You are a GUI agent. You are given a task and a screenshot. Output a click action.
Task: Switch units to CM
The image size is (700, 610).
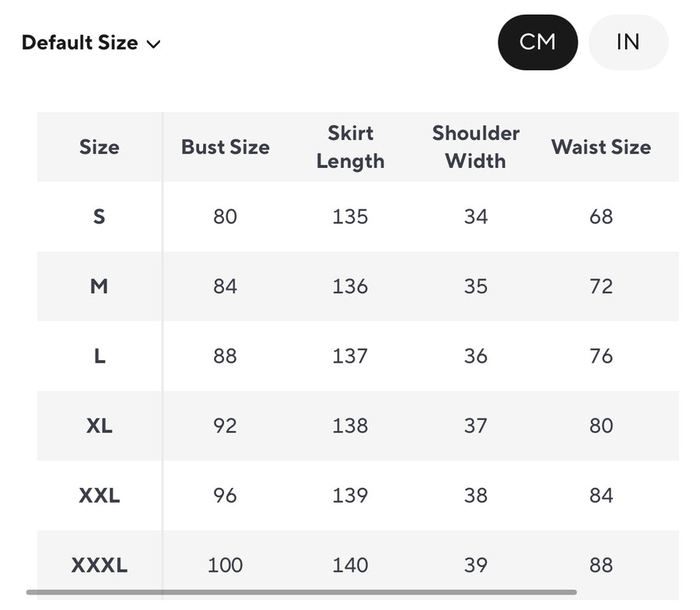(x=537, y=42)
